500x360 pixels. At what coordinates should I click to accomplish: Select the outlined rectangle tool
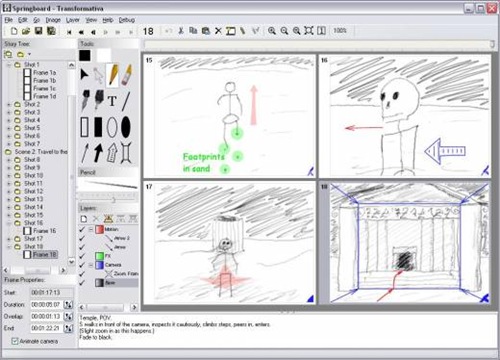coord(85,127)
